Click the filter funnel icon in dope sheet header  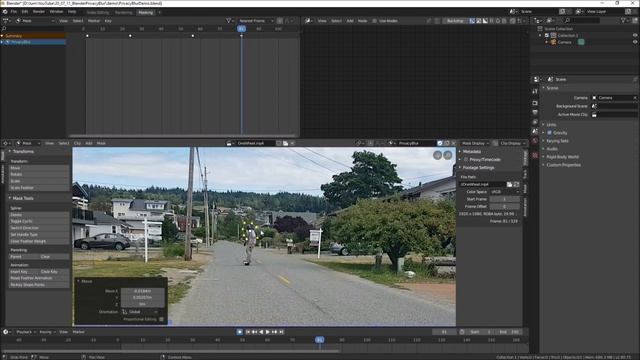tap(229, 21)
